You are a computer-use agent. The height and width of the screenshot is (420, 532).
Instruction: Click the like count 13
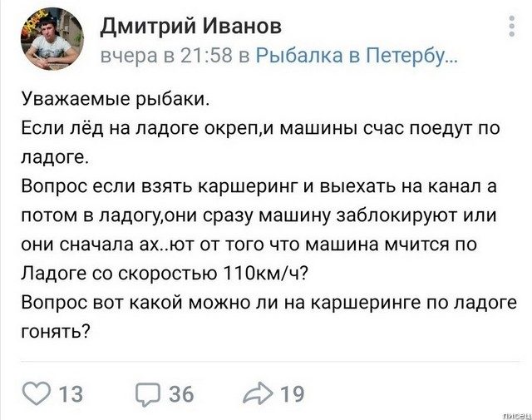tap(71, 393)
